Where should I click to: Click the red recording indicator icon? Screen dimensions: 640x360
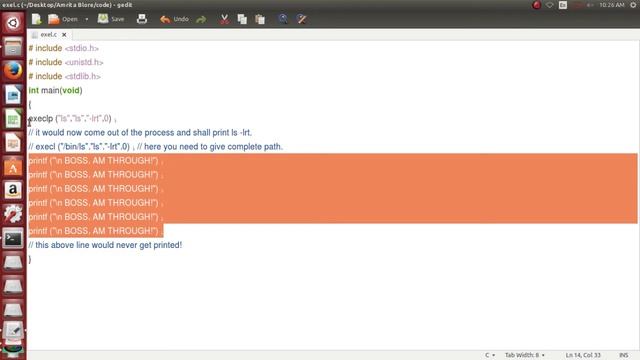pos(536,5)
